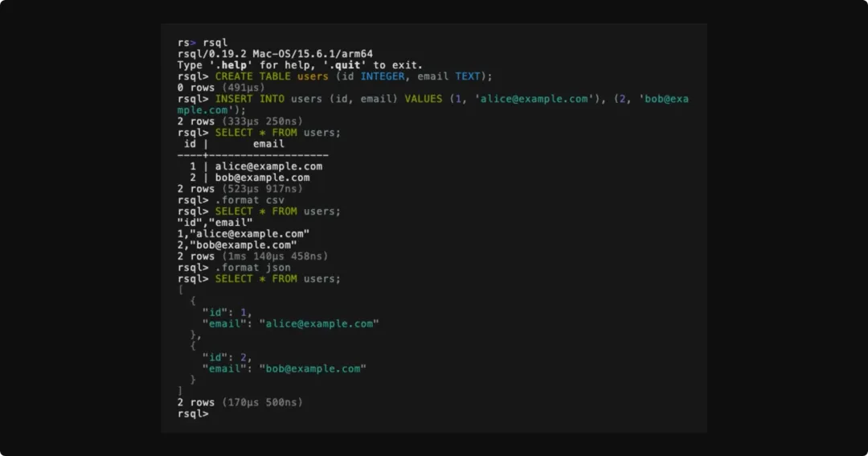Click the 'id' column header in the table

point(190,144)
